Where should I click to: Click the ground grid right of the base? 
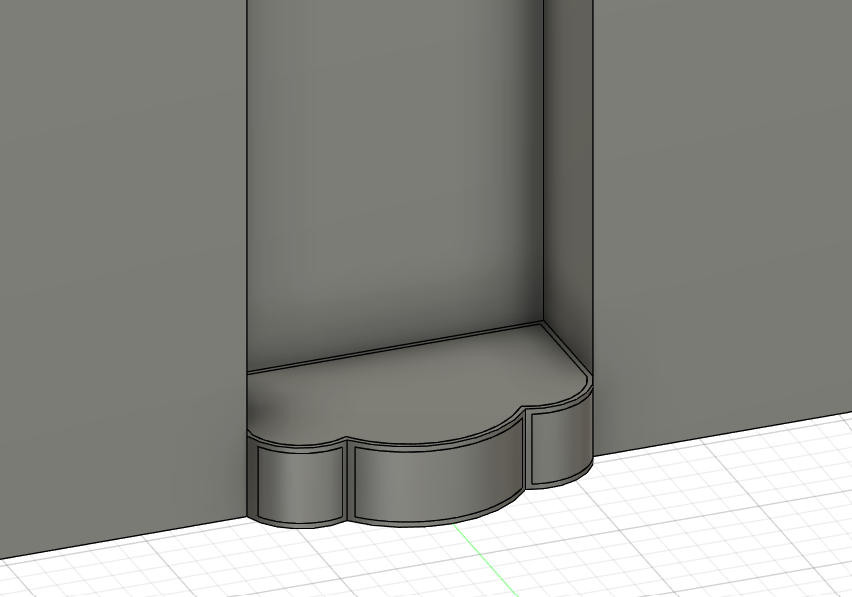[x=720, y=500]
